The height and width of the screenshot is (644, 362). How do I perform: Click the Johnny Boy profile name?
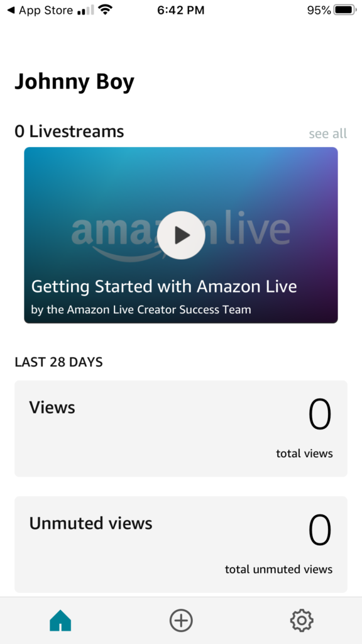[x=75, y=81]
